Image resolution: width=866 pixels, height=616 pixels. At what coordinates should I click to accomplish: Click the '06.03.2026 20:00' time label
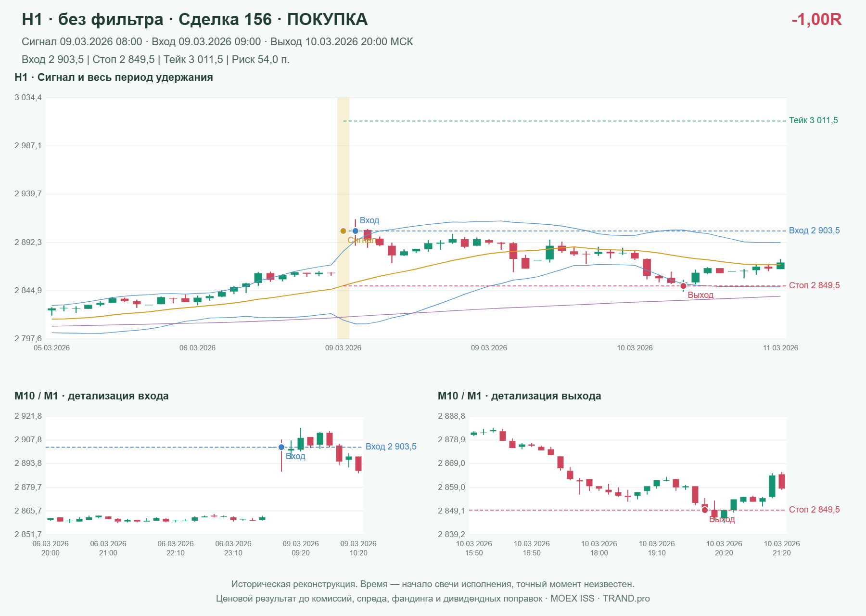(51, 548)
